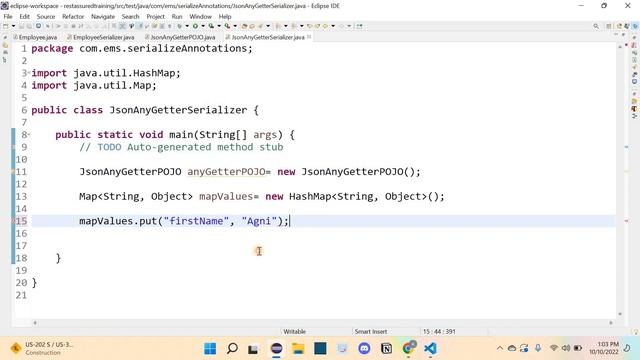Switch to the Employee.java tab

point(36,37)
